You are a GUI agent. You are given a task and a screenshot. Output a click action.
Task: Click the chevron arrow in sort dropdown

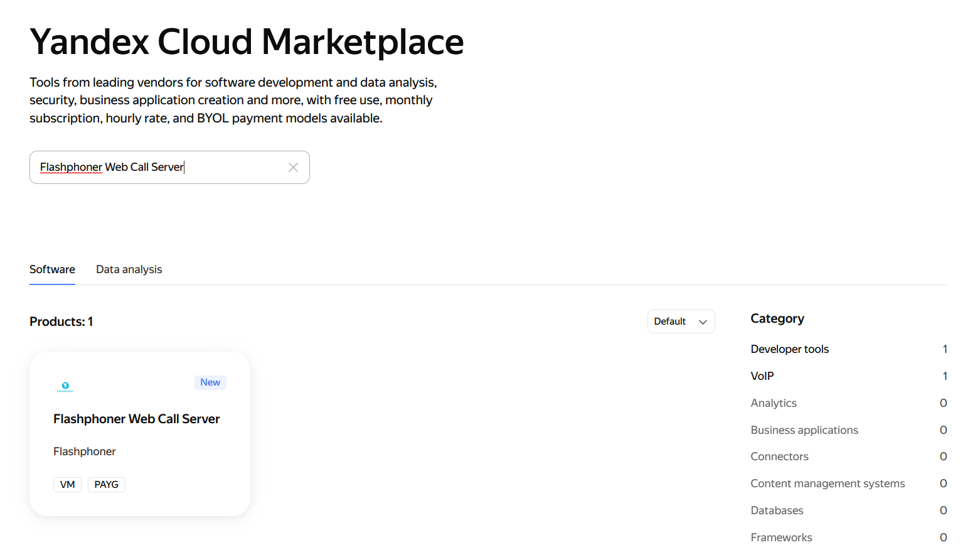(x=703, y=322)
